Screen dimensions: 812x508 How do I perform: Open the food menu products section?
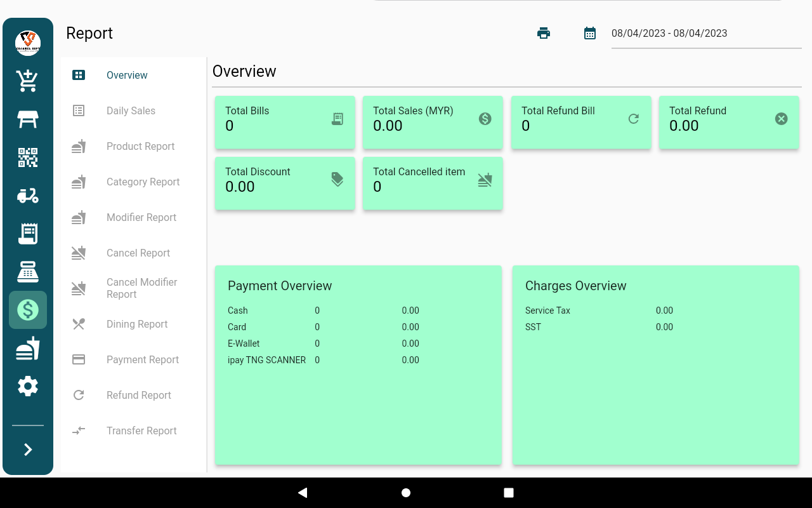click(28, 348)
